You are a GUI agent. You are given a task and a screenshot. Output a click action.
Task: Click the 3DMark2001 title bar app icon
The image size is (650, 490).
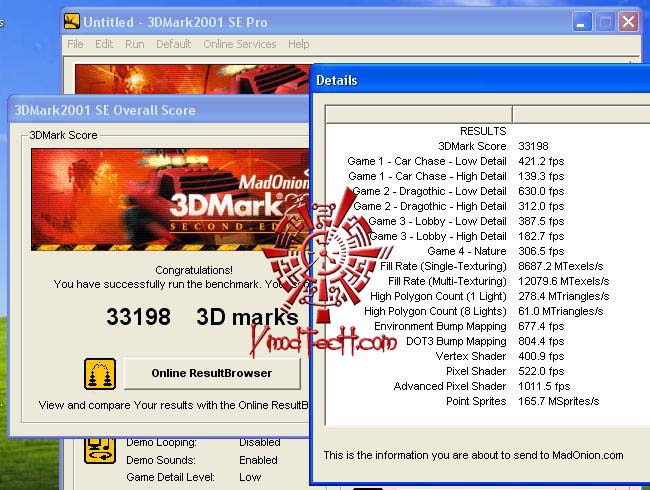click(x=72, y=21)
